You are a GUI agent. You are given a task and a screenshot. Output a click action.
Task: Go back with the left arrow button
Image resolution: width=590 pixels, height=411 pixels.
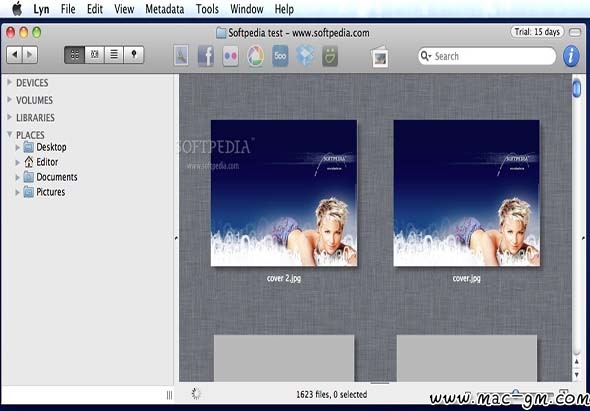pos(14,55)
